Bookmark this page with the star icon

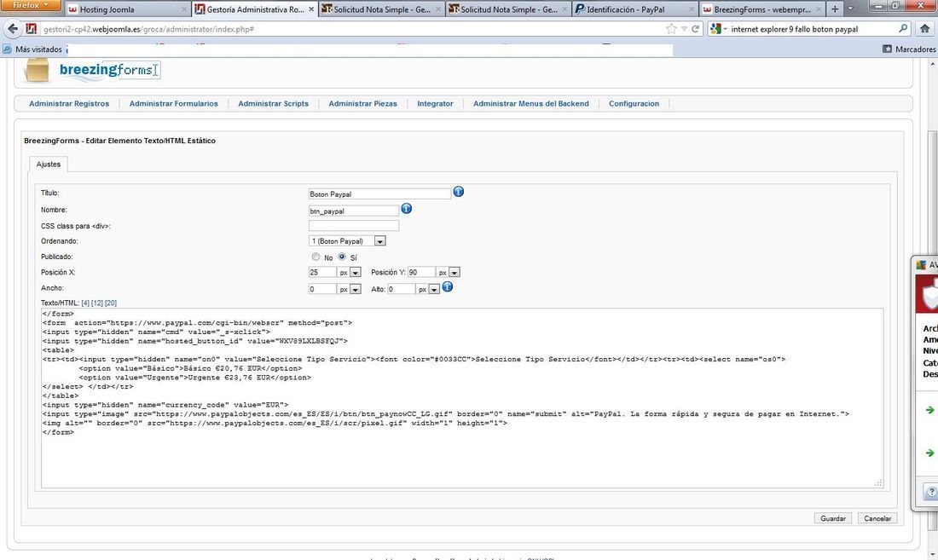click(671, 29)
